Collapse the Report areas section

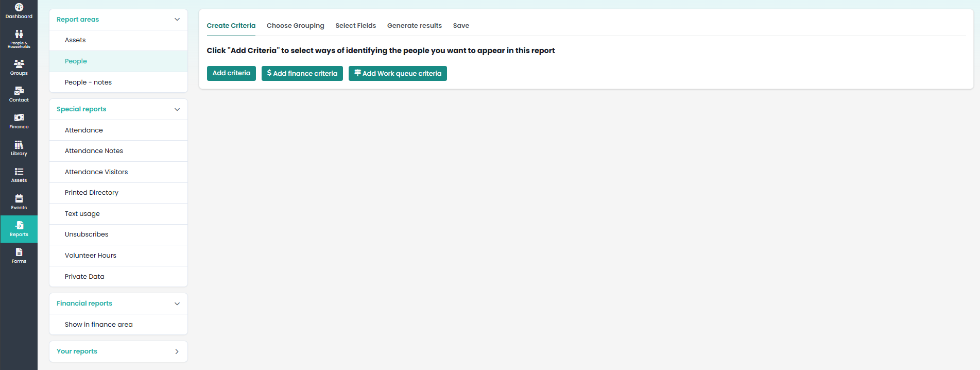pyautogui.click(x=177, y=20)
